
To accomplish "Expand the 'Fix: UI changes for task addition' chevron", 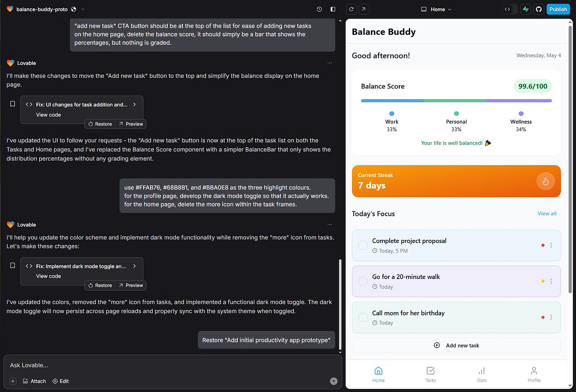I will (135, 104).
